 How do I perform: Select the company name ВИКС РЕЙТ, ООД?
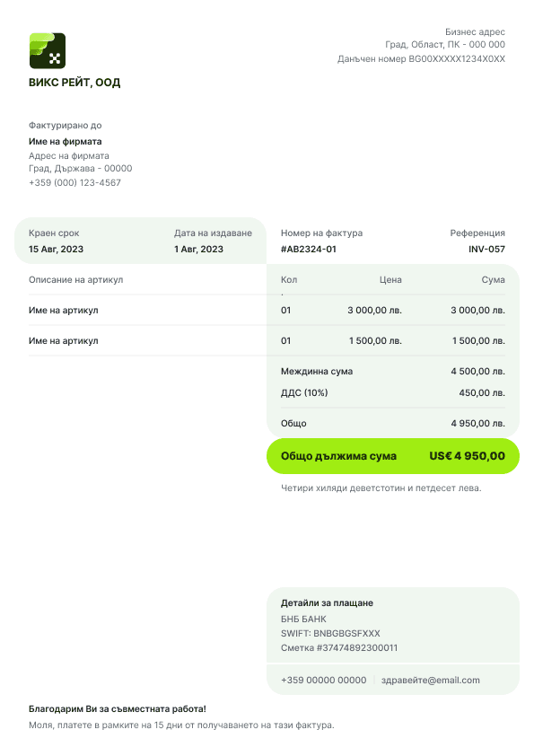click(74, 83)
